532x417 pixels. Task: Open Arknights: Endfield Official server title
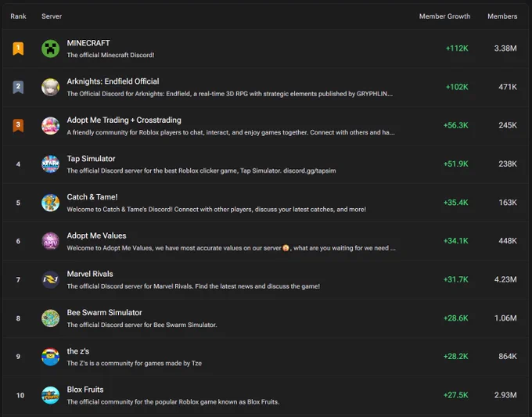(x=113, y=81)
